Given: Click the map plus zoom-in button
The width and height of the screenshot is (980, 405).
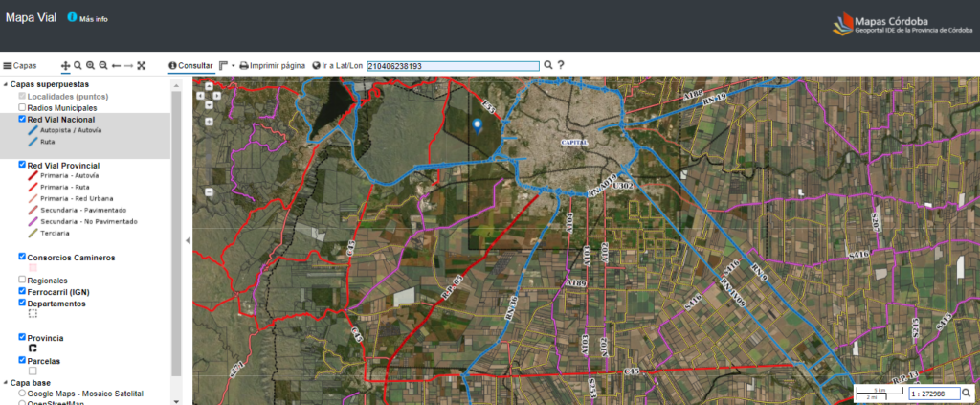Looking at the screenshot, I should pyautogui.click(x=209, y=122).
